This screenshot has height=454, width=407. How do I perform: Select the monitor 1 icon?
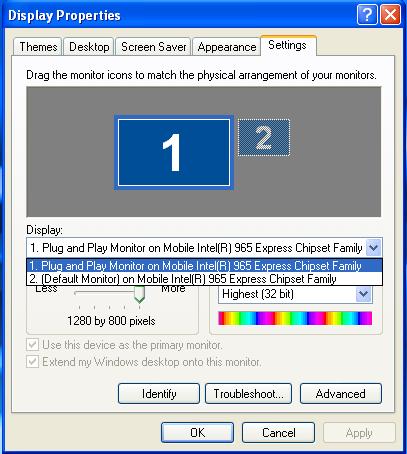pos(174,152)
